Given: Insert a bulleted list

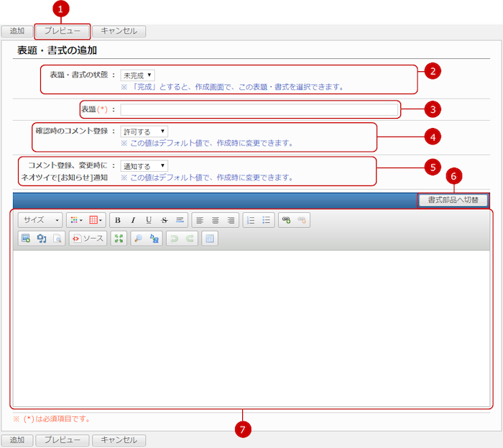Looking at the screenshot, I should [x=267, y=220].
